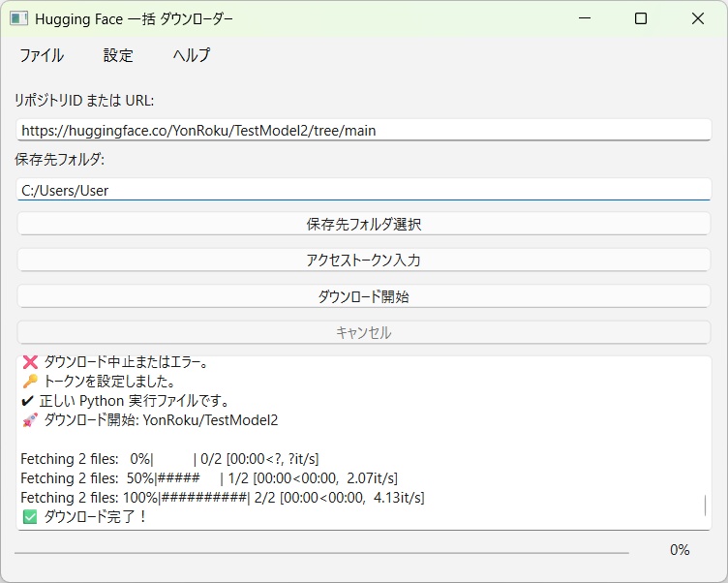Click the green check icon in log

tap(30, 516)
